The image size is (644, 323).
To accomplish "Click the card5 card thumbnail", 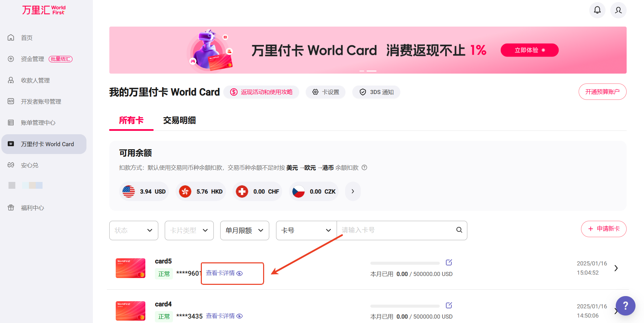I will click(131, 268).
